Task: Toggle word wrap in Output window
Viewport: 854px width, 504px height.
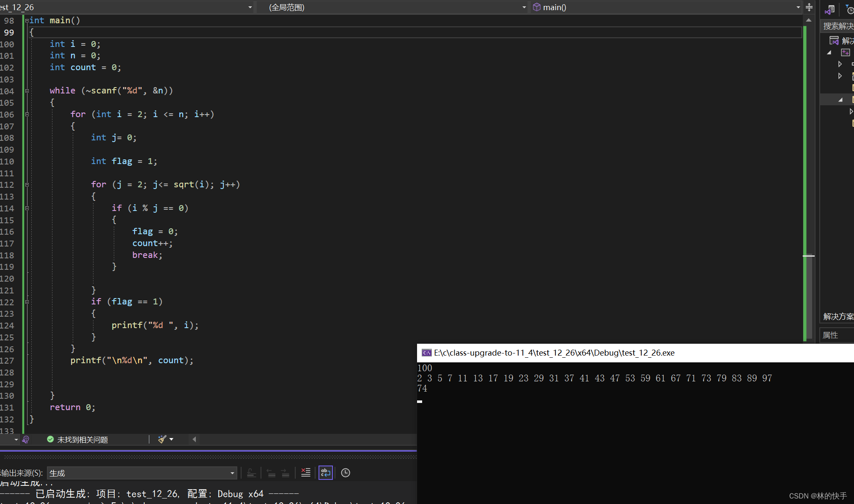Action: pyautogui.click(x=326, y=473)
